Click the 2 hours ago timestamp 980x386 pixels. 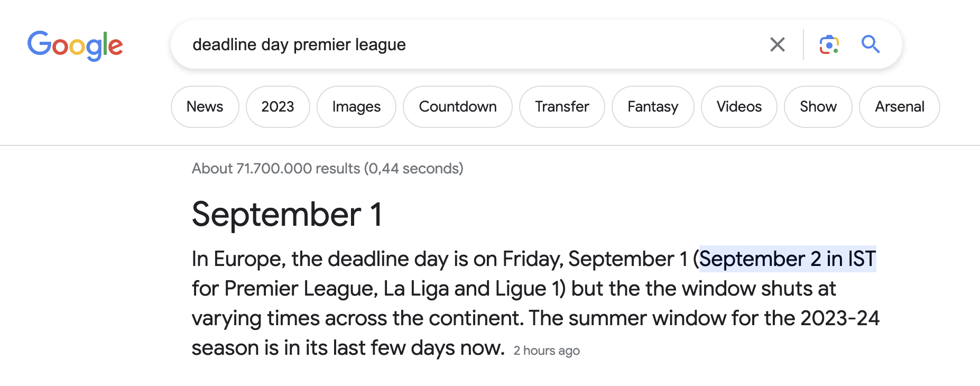[547, 351]
